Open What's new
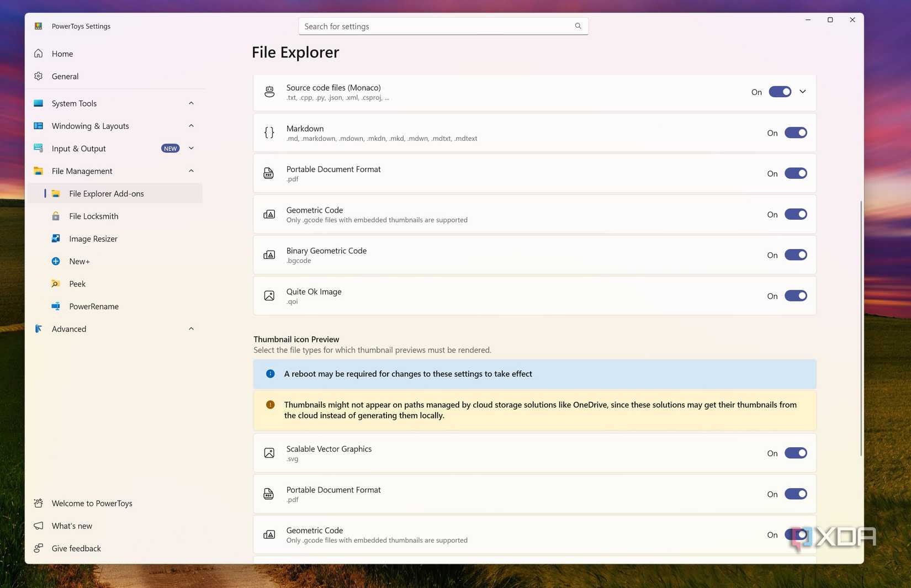This screenshot has width=911, height=588. tap(71, 526)
